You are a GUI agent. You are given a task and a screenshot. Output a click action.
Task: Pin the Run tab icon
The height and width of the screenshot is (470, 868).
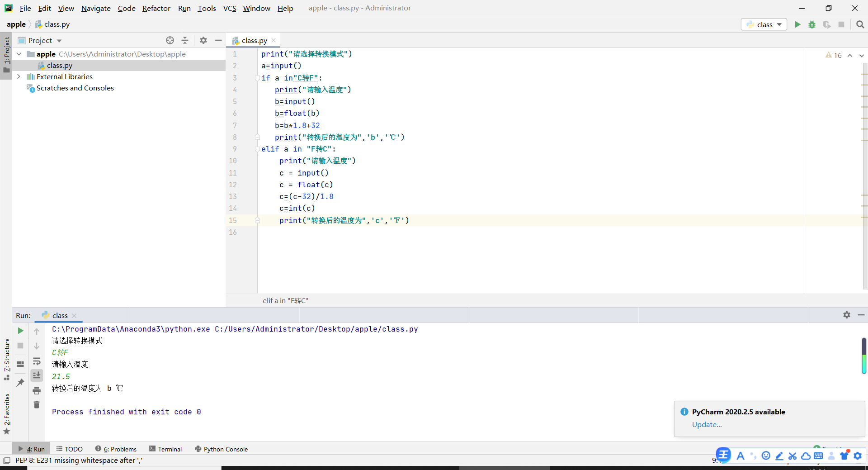pos(20,382)
